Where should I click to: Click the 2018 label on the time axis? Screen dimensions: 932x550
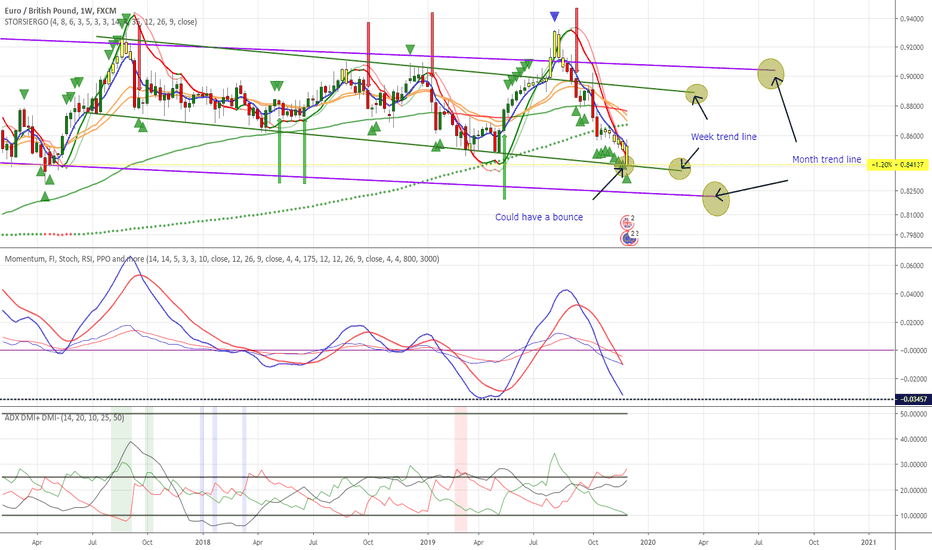click(203, 540)
